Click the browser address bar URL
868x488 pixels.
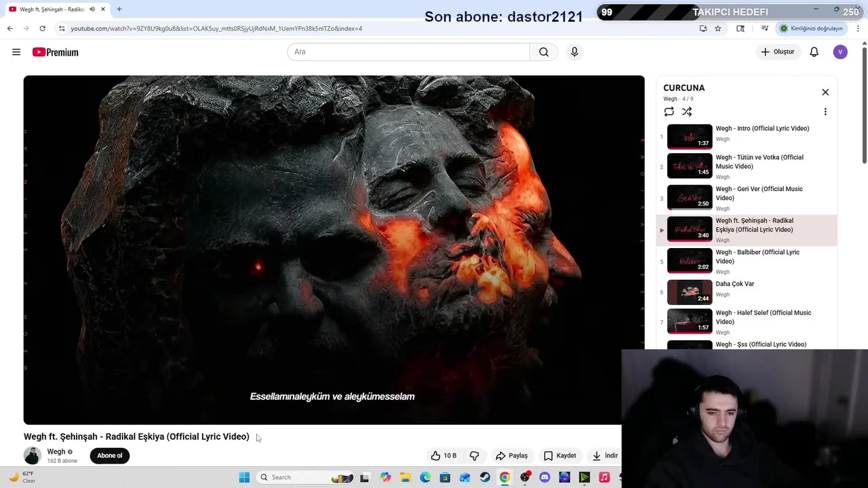[216, 28]
